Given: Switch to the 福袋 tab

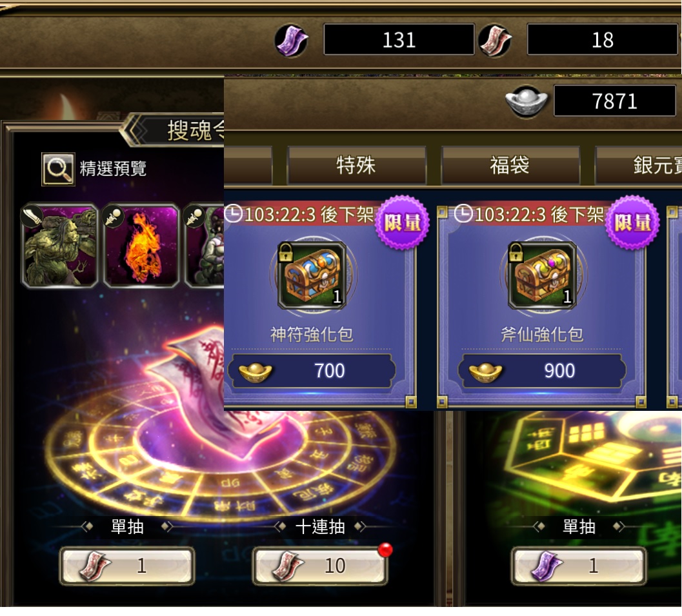Looking at the screenshot, I should click(x=510, y=166).
